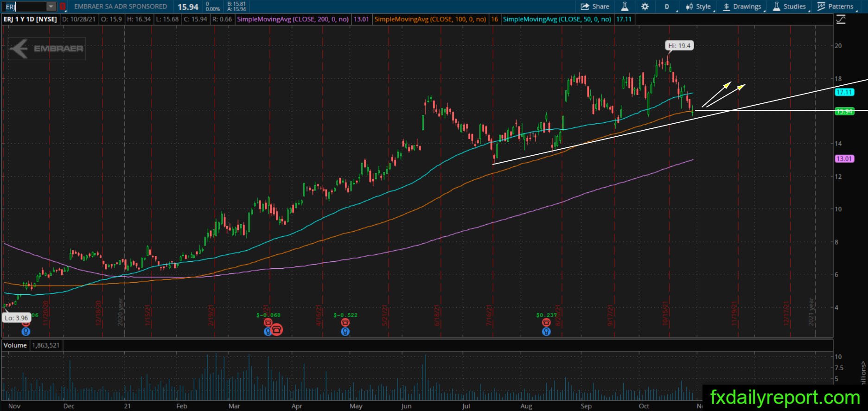Click the volume value 1,863,521
This screenshot has width=868, height=411.
[x=45, y=345]
